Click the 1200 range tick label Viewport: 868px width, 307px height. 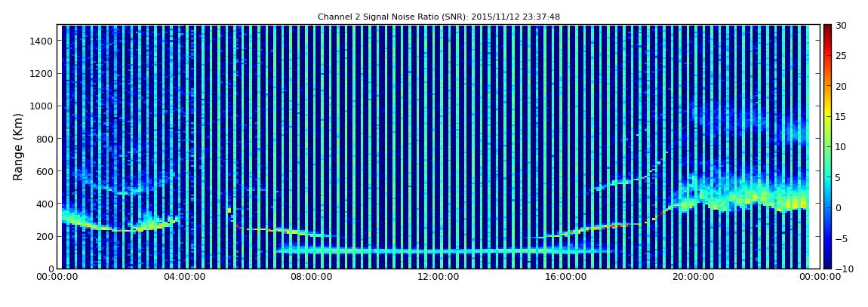42,74
